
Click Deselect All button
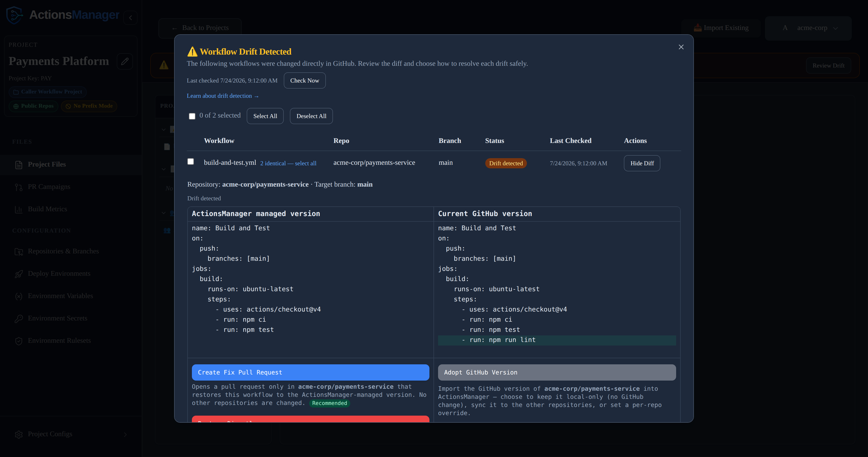[311, 116]
